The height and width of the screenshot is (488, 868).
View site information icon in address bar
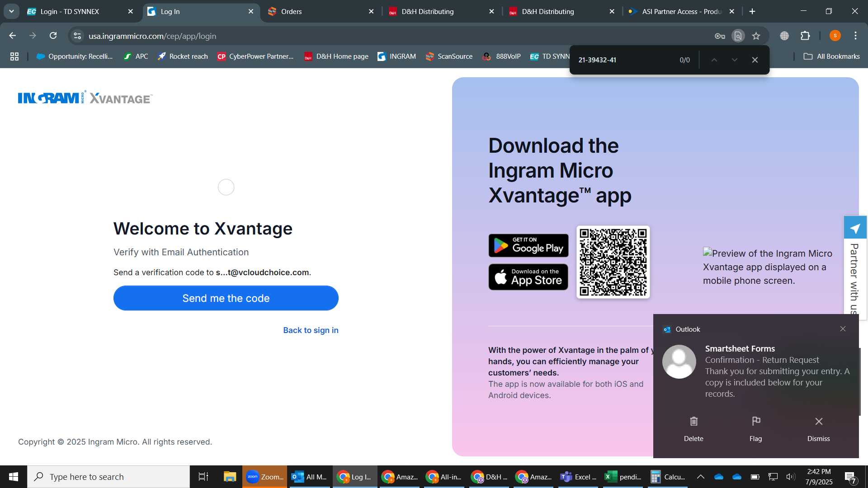point(77,36)
